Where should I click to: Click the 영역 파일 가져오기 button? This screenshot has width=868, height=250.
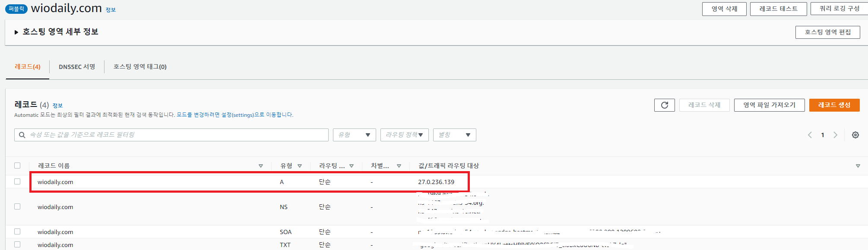pos(770,105)
